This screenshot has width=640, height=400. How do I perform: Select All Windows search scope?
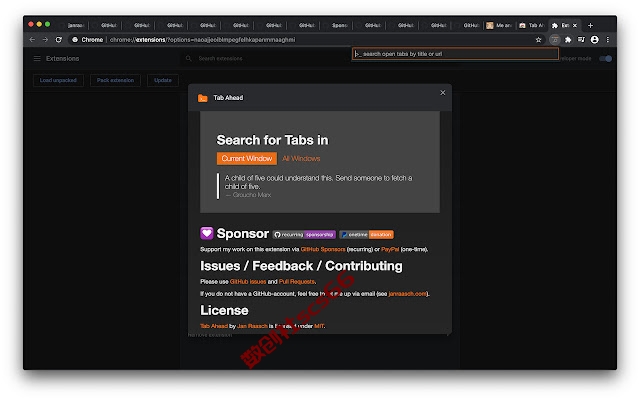tap(301, 158)
